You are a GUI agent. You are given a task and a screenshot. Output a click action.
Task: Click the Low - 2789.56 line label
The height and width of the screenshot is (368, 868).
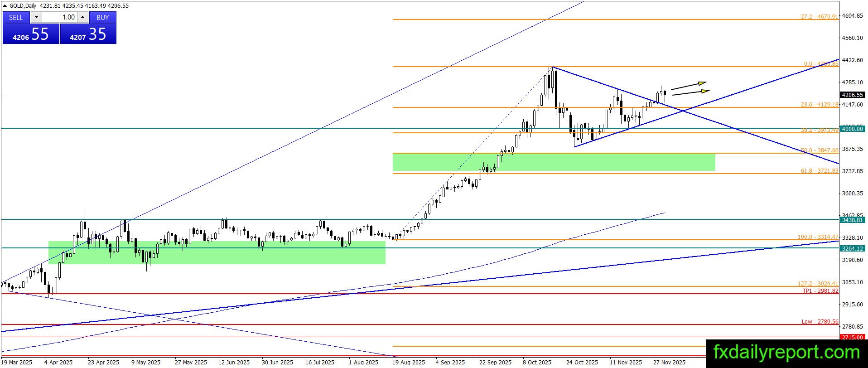click(x=820, y=322)
